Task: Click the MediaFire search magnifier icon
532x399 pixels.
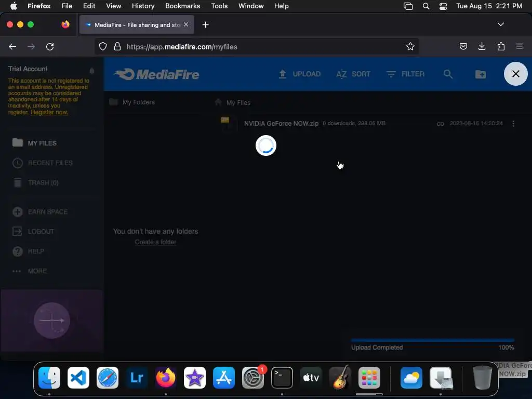Action: [x=448, y=74]
